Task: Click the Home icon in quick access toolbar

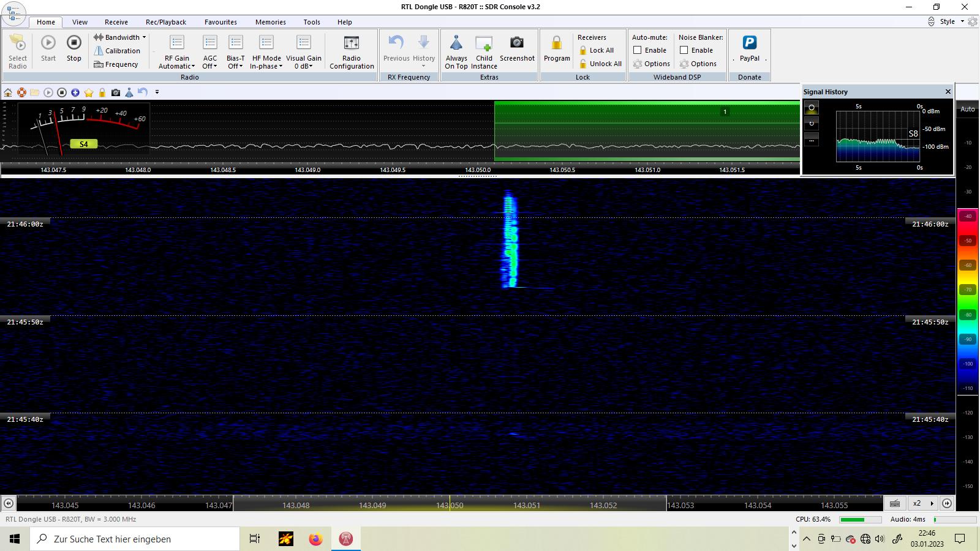Action: pos(8,92)
